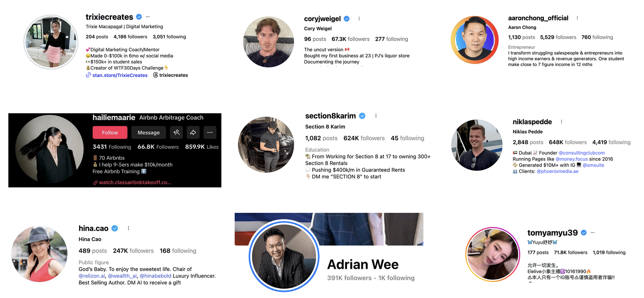Click the Message button on hailiemaarie's profile
The width and height of the screenshot is (644, 298).
[148, 132]
